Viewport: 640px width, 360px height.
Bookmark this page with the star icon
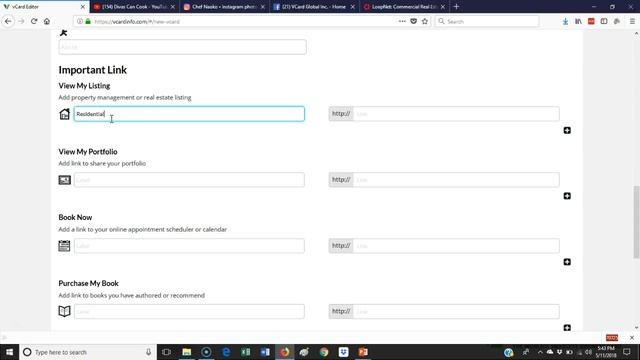click(x=425, y=21)
